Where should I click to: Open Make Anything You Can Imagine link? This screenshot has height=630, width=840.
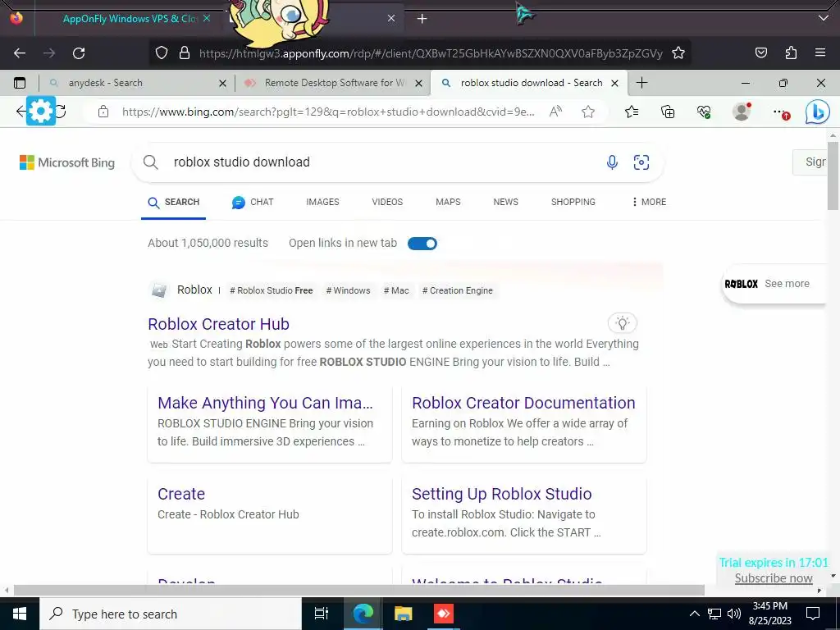click(265, 403)
